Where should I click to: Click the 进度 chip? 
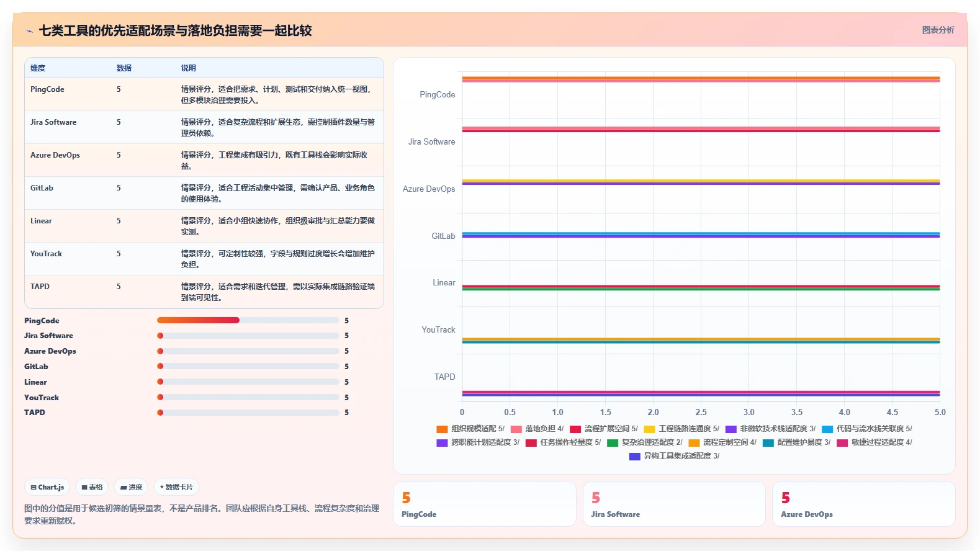tap(131, 487)
